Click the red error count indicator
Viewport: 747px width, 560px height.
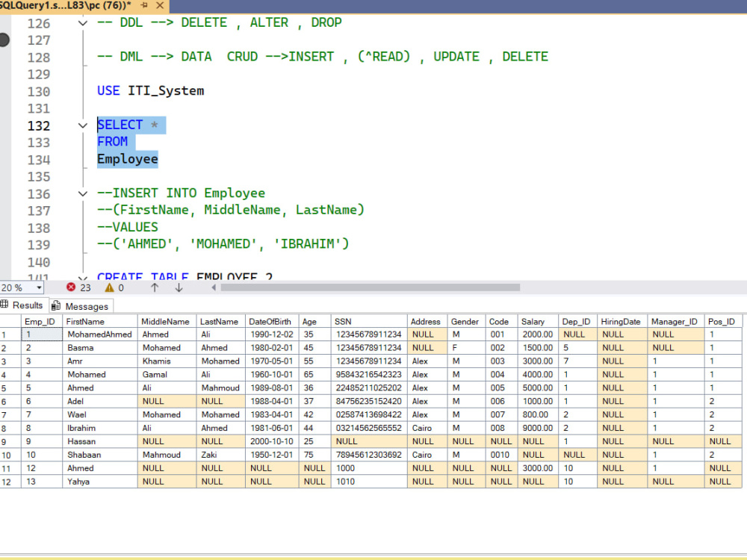point(78,287)
